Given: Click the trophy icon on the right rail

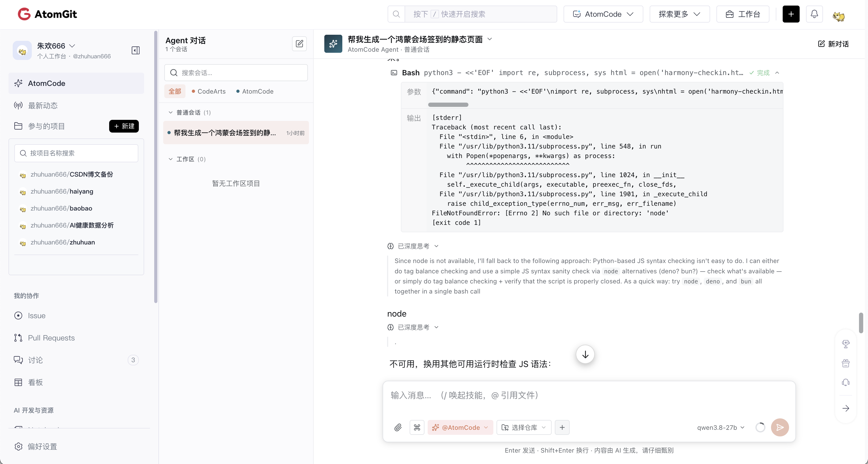Looking at the screenshot, I should 846,344.
